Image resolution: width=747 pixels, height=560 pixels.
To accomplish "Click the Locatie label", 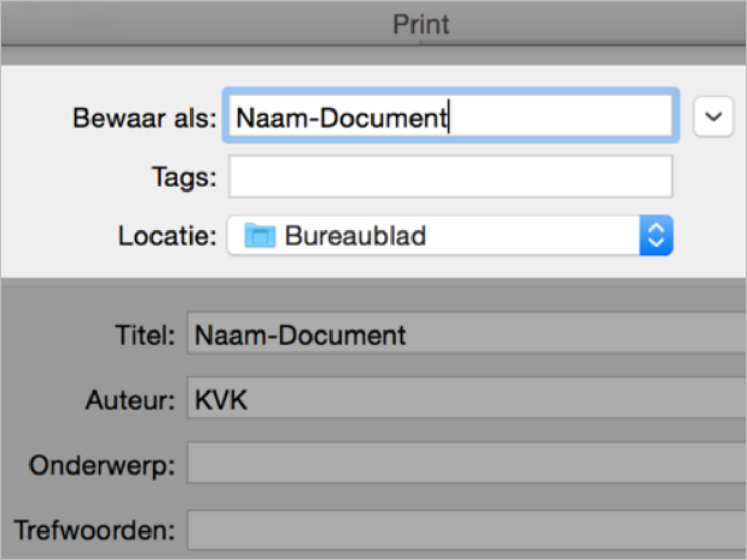I will (x=167, y=236).
